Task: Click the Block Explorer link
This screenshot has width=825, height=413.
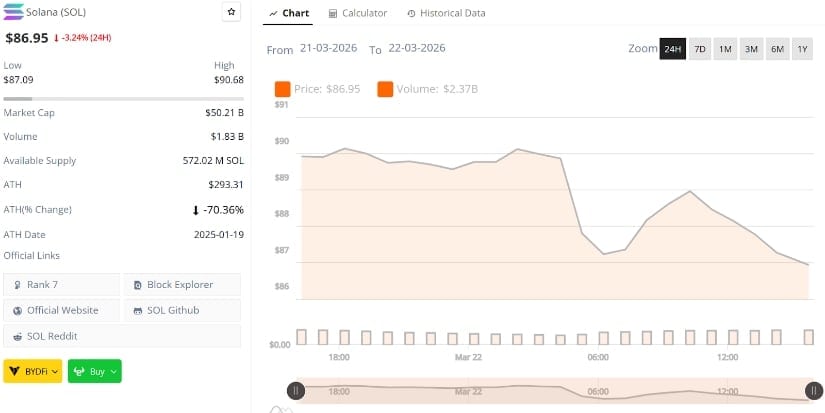Action: click(182, 285)
